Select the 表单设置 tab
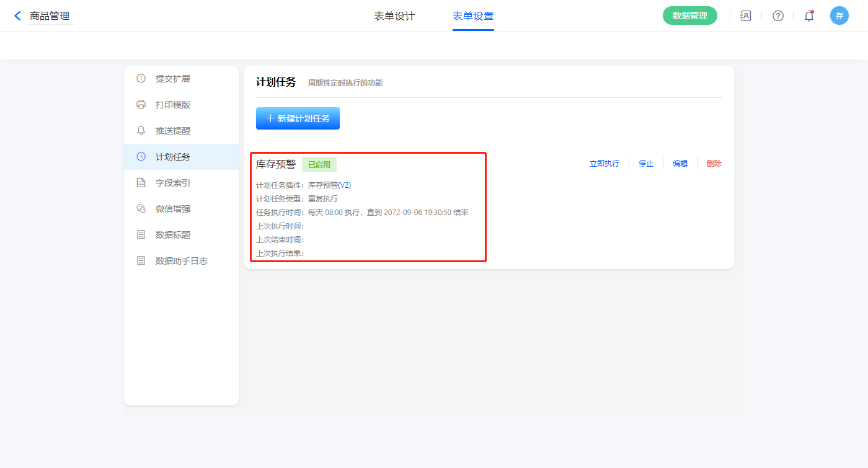This screenshot has width=868, height=468. pyautogui.click(x=473, y=16)
